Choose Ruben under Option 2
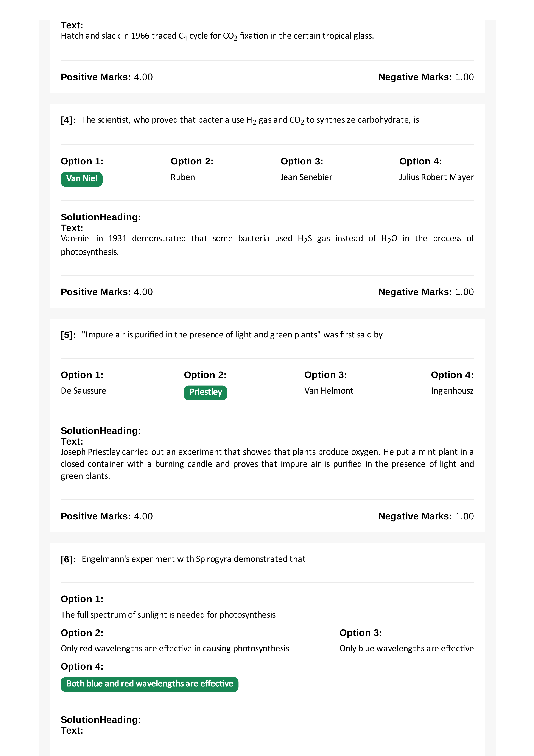The width and height of the screenshot is (534, 756). pyautogui.click(x=183, y=177)
